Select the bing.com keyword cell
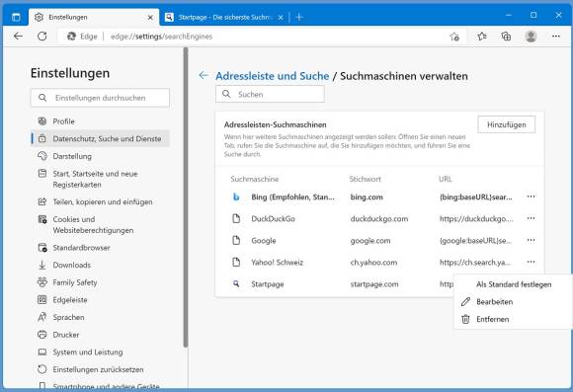573x392 pixels. click(367, 197)
